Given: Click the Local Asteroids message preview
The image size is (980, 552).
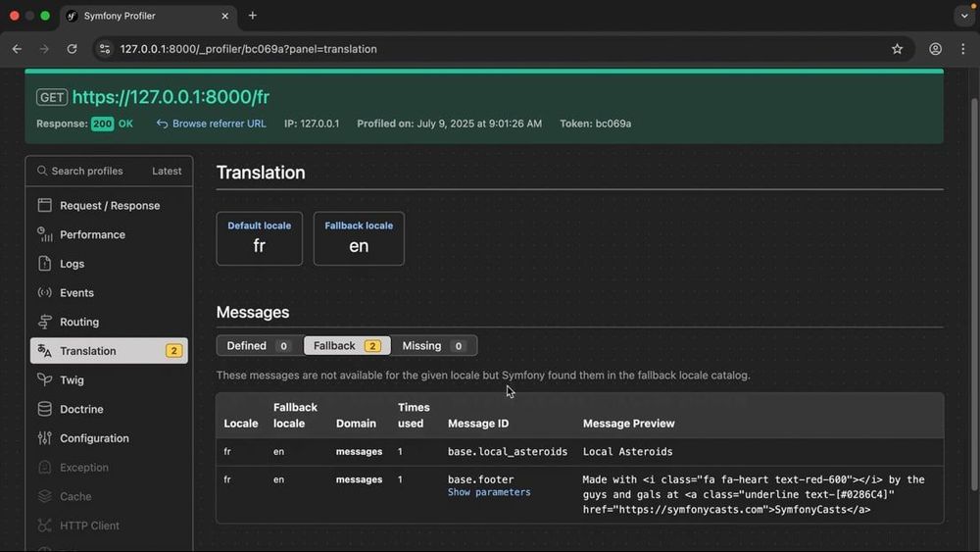Looking at the screenshot, I should click(627, 451).
